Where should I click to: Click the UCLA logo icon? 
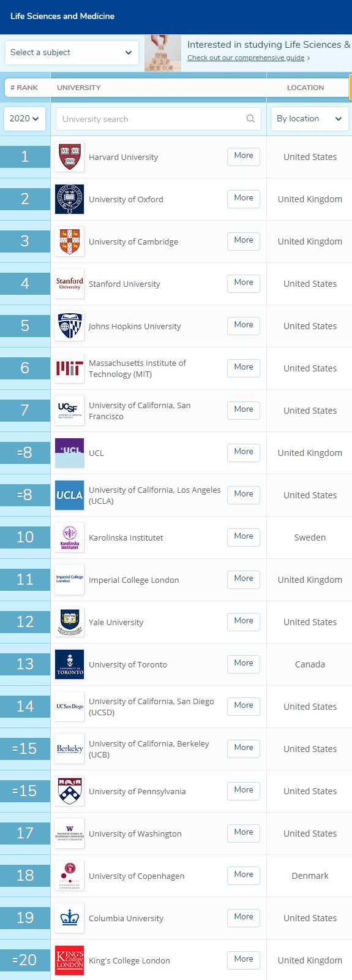point(69,495)
